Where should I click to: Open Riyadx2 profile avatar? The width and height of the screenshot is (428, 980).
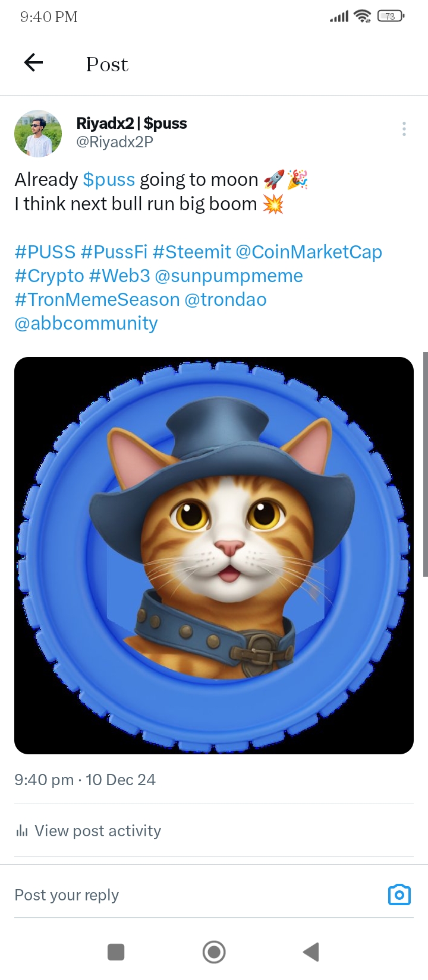click(38, 133)
